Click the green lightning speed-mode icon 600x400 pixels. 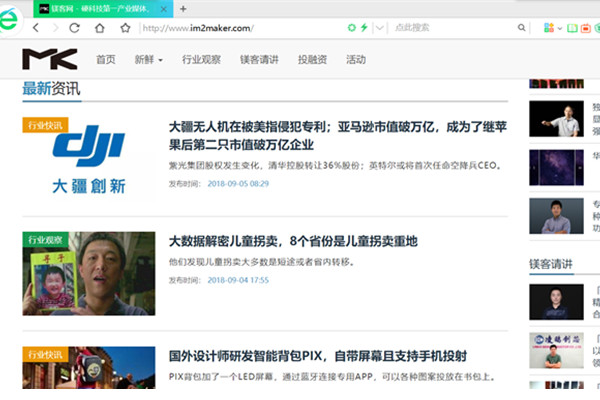coord(363,28)
